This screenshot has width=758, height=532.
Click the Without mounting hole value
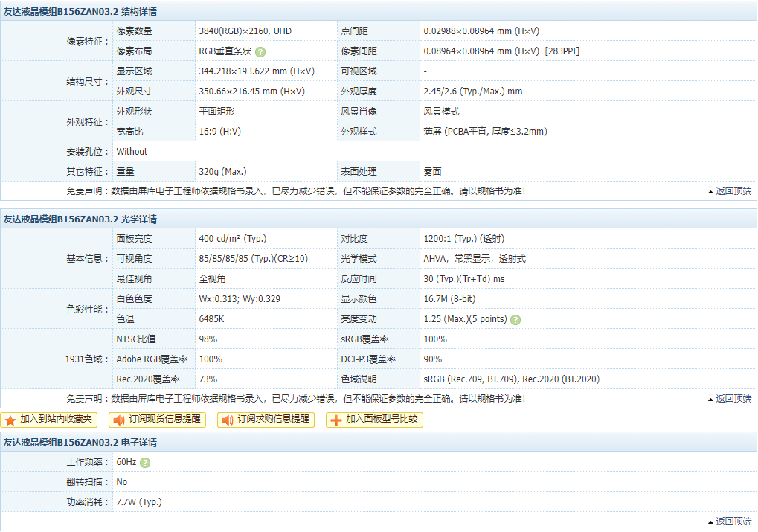point(132,151)
